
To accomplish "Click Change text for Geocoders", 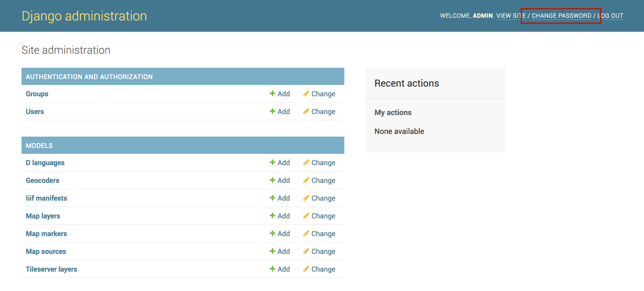I will coord(323,180).
